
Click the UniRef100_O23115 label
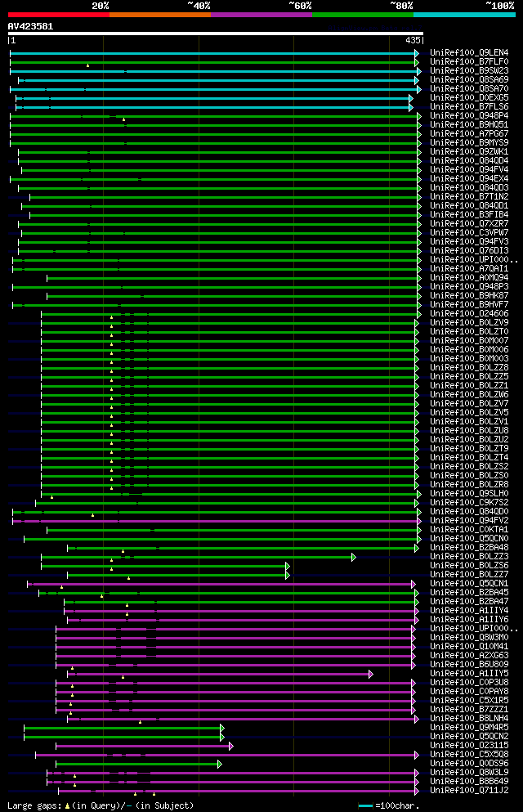tap(469, 746)
